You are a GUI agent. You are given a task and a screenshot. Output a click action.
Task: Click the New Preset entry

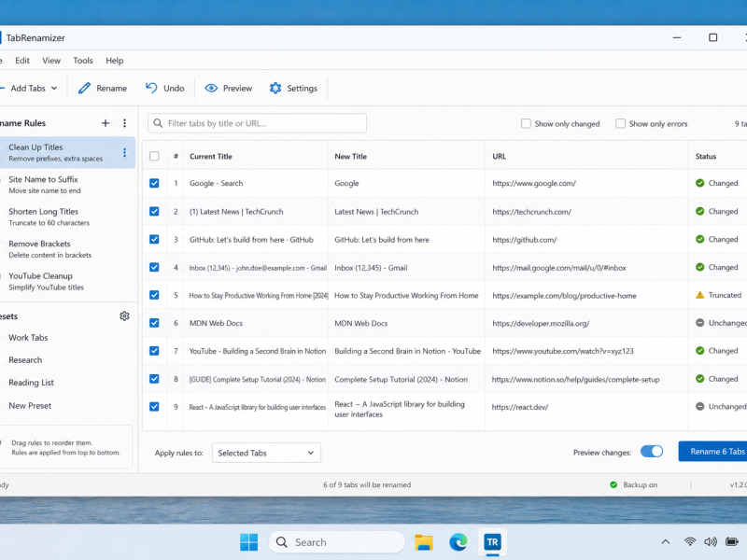click(x=30, y=406)
